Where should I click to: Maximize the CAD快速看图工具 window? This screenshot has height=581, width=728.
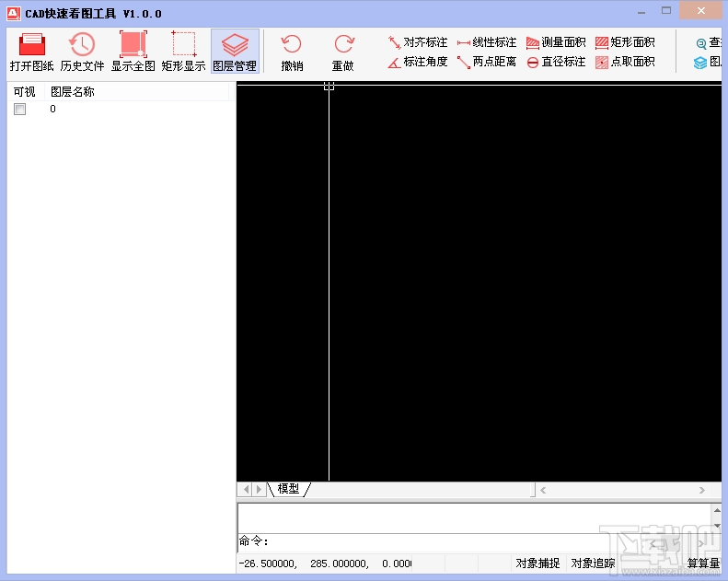(x=666, y=11)
